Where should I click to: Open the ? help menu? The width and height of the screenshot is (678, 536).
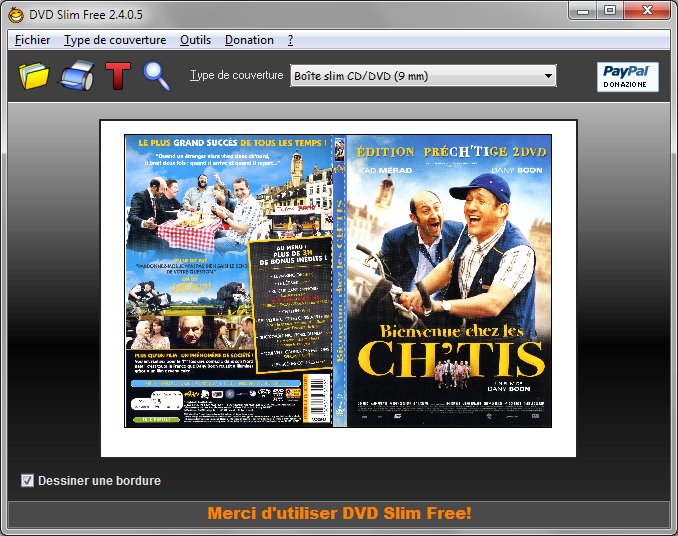coord(290,40)
